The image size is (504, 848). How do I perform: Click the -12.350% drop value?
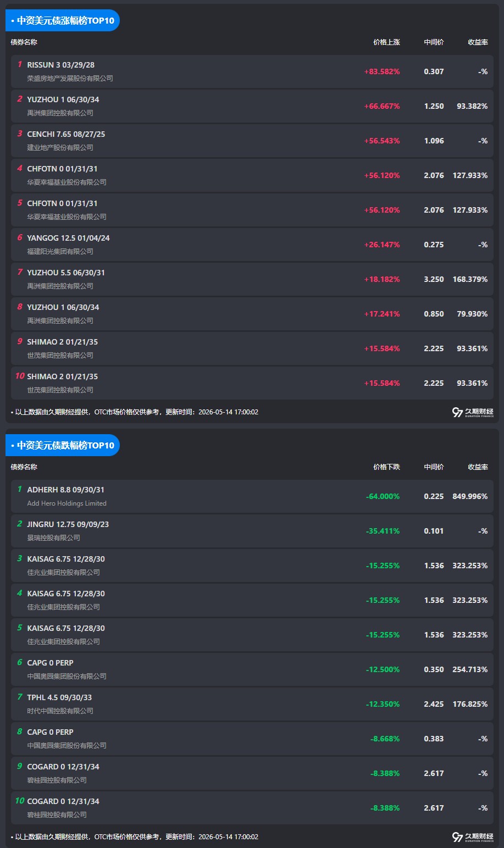[x=383, y=704]
